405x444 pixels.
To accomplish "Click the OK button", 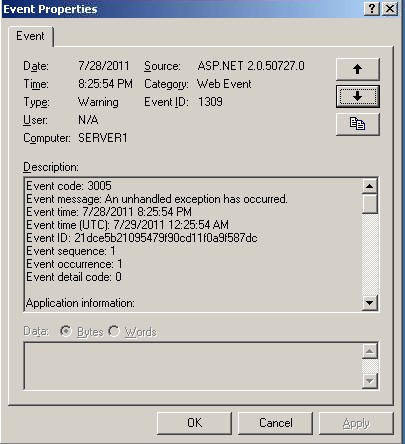I will click(194, 423).
